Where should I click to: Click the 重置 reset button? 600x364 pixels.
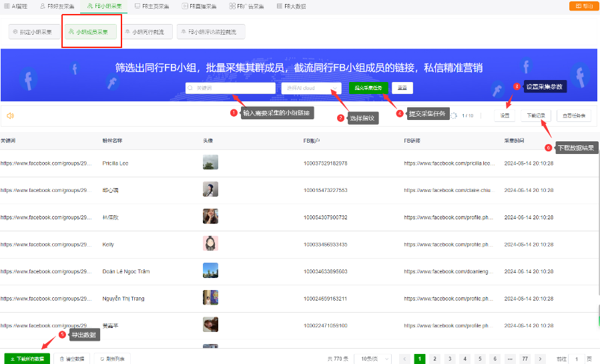(x=402, y=88)
